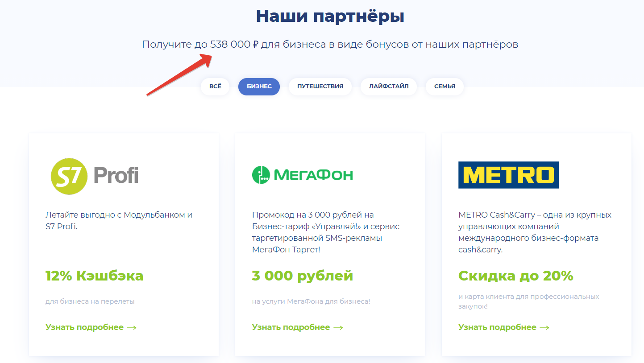Click the Наши партнёры page heading
The width and height of the screenshot is (644, 363).
pos(330,16)
